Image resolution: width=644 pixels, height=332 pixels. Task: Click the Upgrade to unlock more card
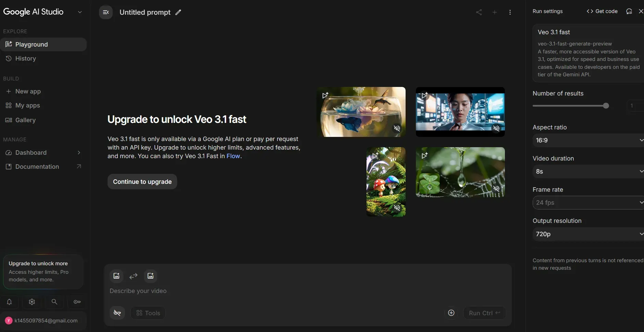(x=43, y=272)
